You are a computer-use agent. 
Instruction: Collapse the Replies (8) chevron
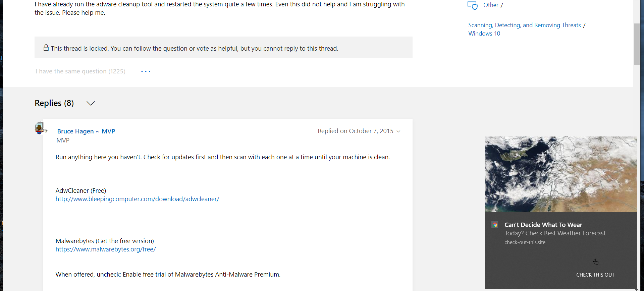pos(91,103)
